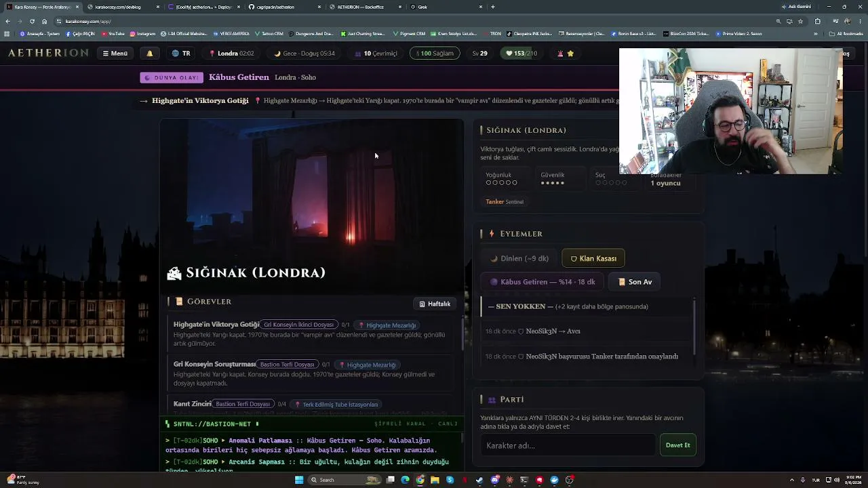Click the 100 Sağlam status pill
The height and width of the screenshot is (488, 868).
(x=435, y=54)
